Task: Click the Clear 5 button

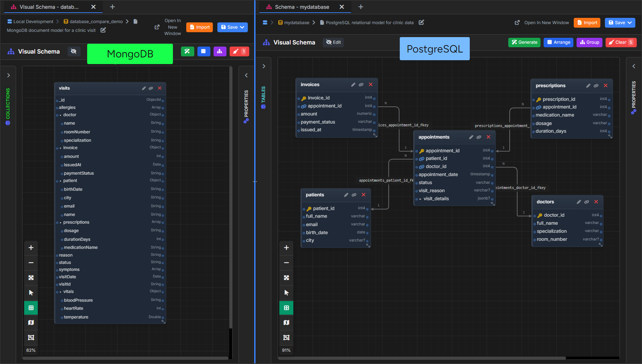Action: tap(621, 42)
